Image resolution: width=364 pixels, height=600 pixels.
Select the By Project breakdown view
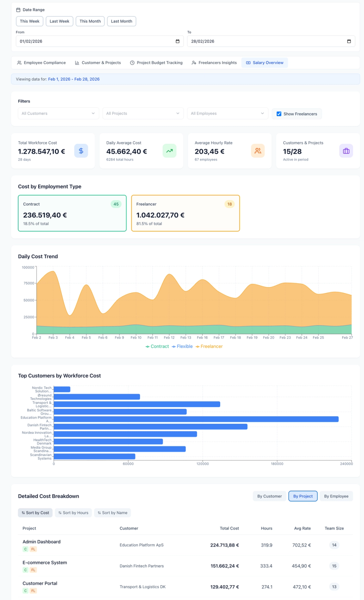303,496
